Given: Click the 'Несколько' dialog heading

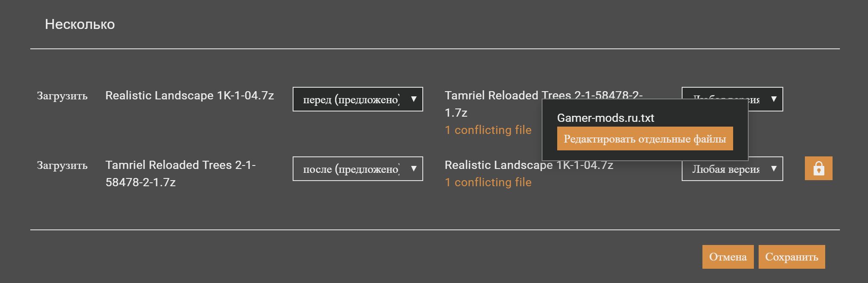Looking at the screenshot, I should pos(80,24).
